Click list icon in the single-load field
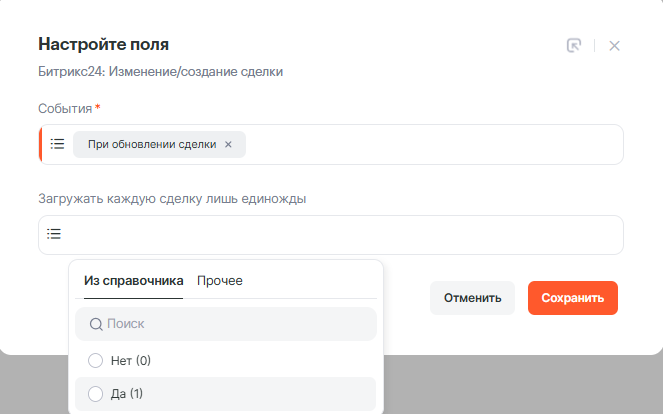663x414 pixels. tap(54, 234)
